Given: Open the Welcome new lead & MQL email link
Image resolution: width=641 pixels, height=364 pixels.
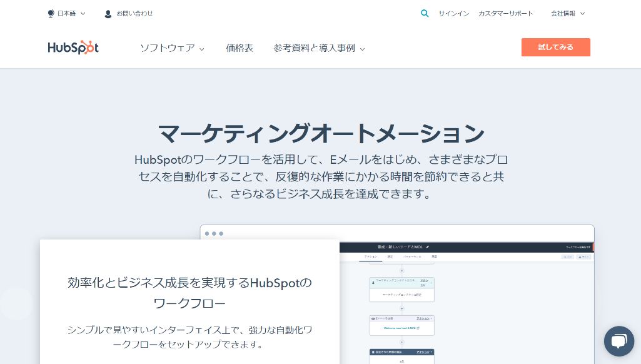Looking at the screenshot, I should coord(399,326).
